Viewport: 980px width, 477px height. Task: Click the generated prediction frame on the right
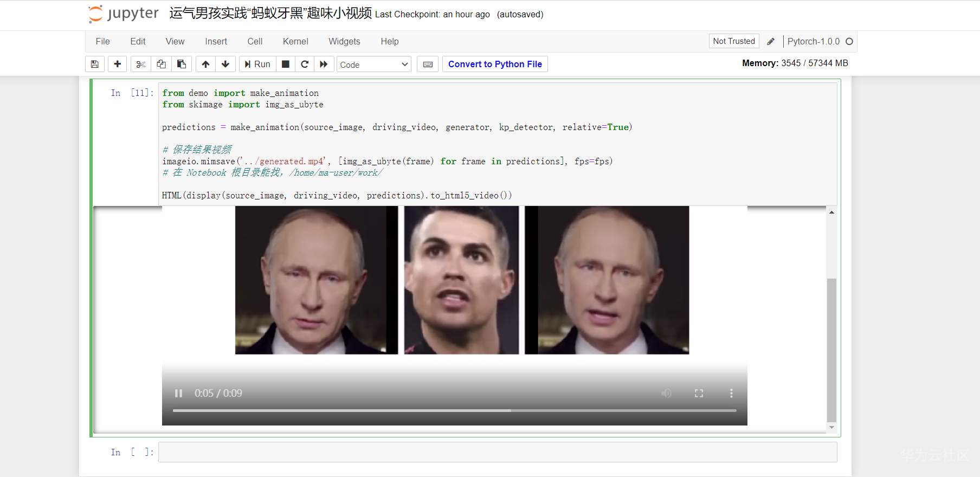click(607, 280)
